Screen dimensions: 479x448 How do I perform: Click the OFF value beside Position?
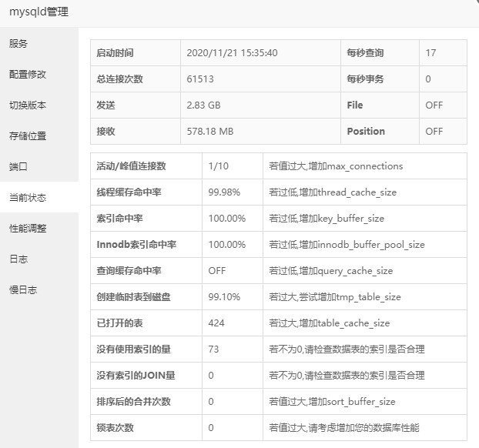pos(434,132)
